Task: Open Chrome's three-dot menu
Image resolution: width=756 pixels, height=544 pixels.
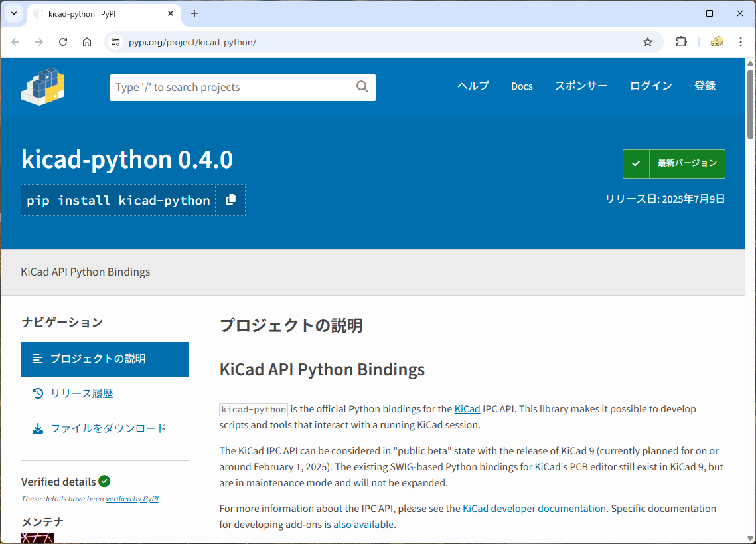Action: click(741, 42)
